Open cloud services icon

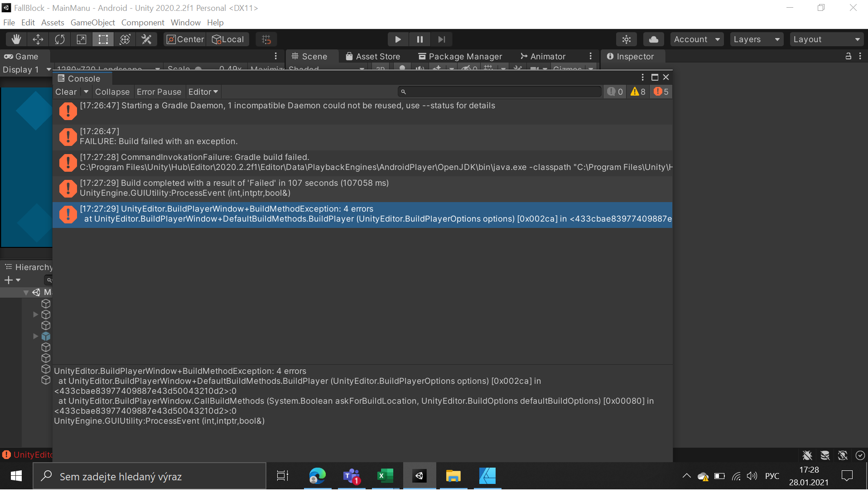point(654,39)
